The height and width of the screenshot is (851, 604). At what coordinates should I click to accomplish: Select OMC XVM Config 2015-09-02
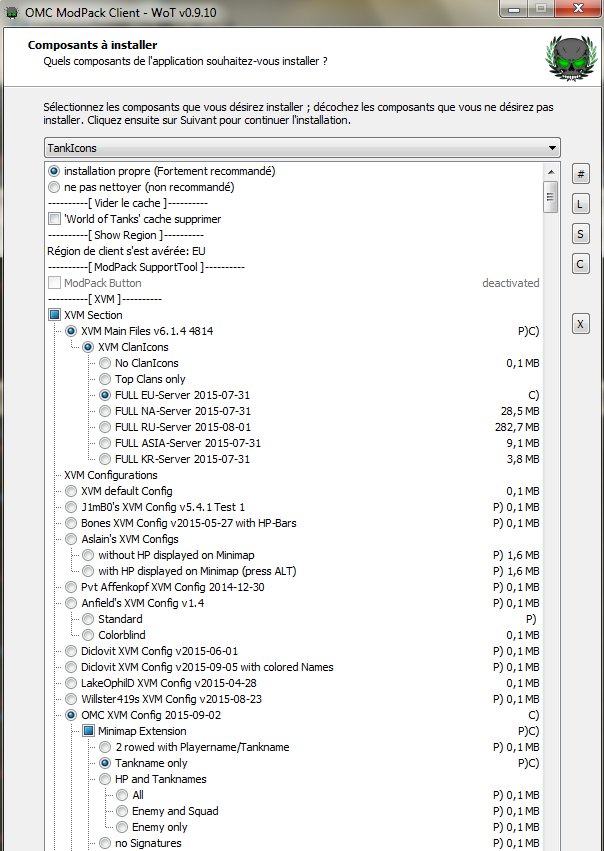71,715
